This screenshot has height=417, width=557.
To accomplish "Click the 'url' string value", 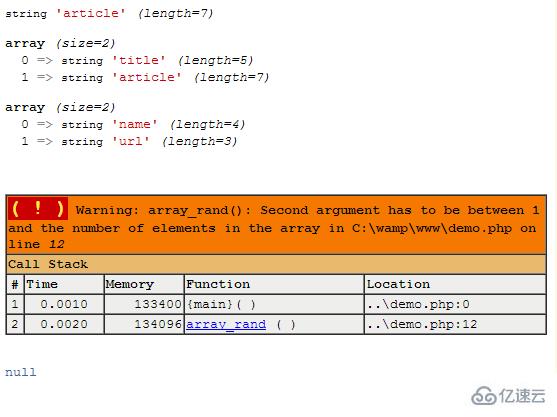I will pyautogui.click(x=131, y=141).
